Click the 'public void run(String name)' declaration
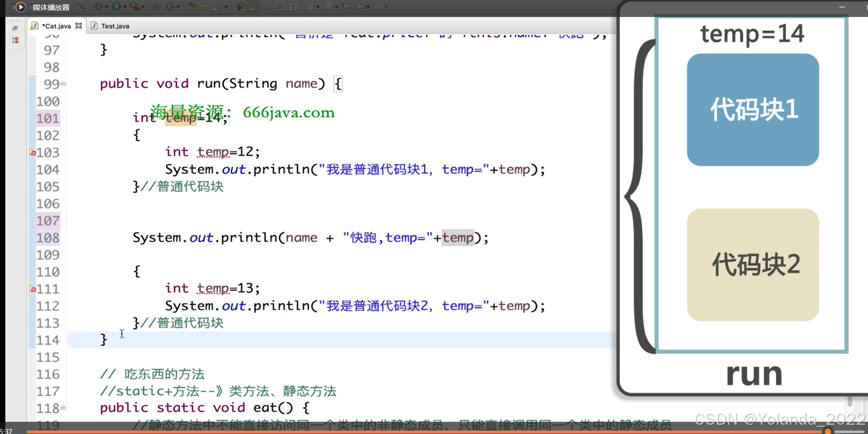The width and height of the screenshot is (868, 434). pos(221,84)
